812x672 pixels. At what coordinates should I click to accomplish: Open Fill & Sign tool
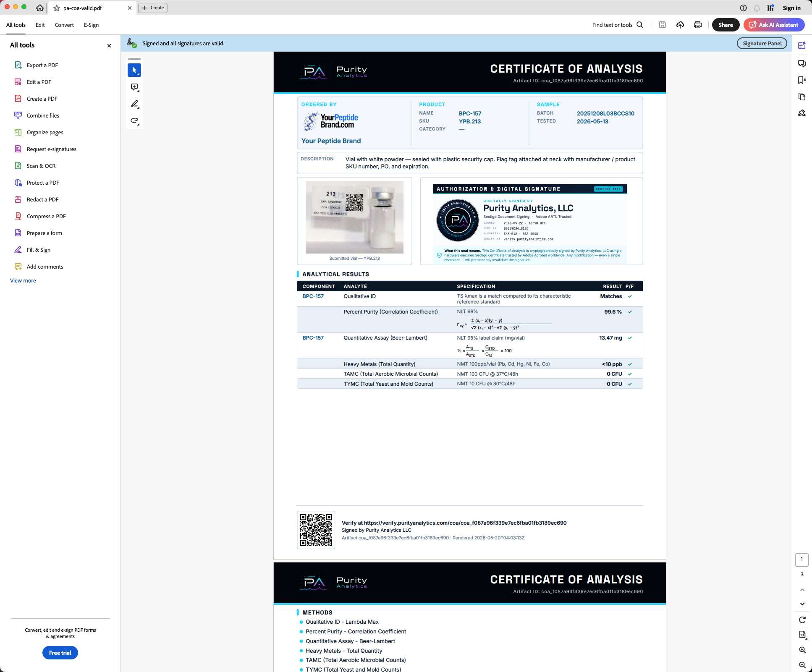coord(39,250)
